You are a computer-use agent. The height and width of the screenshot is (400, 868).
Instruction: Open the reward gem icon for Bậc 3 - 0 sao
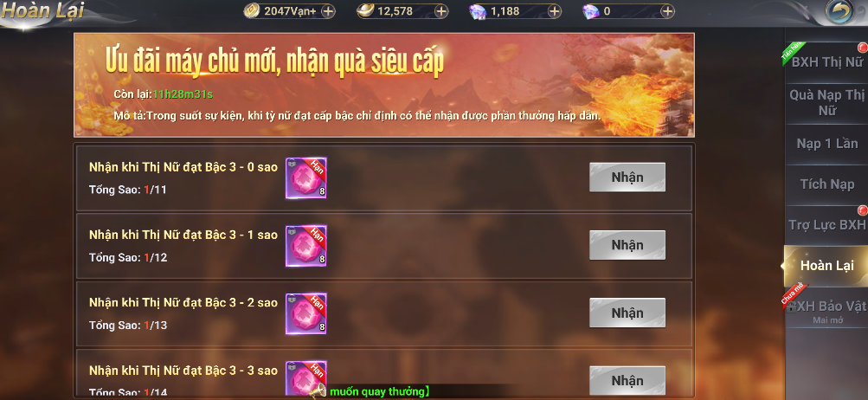point(306,177)
